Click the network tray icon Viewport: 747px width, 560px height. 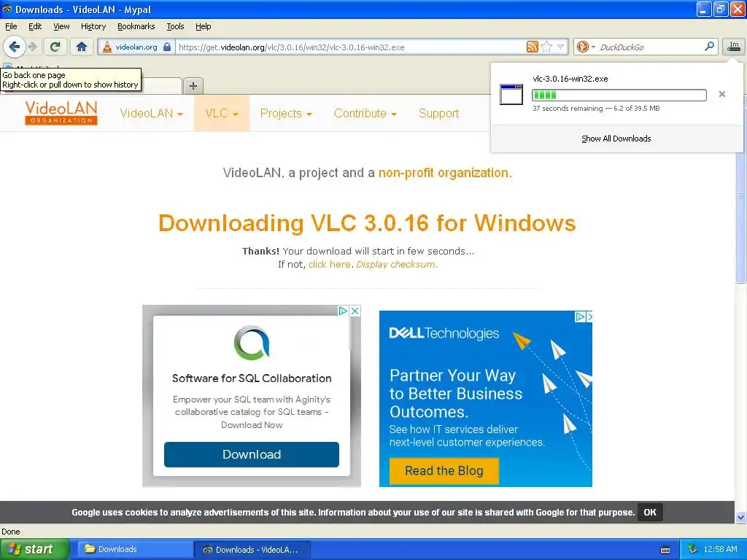[x=692, y=550]
